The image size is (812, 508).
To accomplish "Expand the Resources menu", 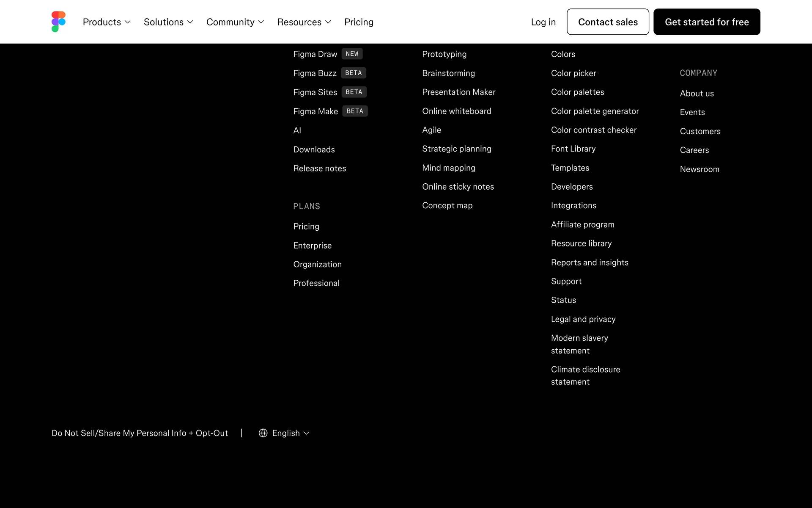I will (304, 22).
